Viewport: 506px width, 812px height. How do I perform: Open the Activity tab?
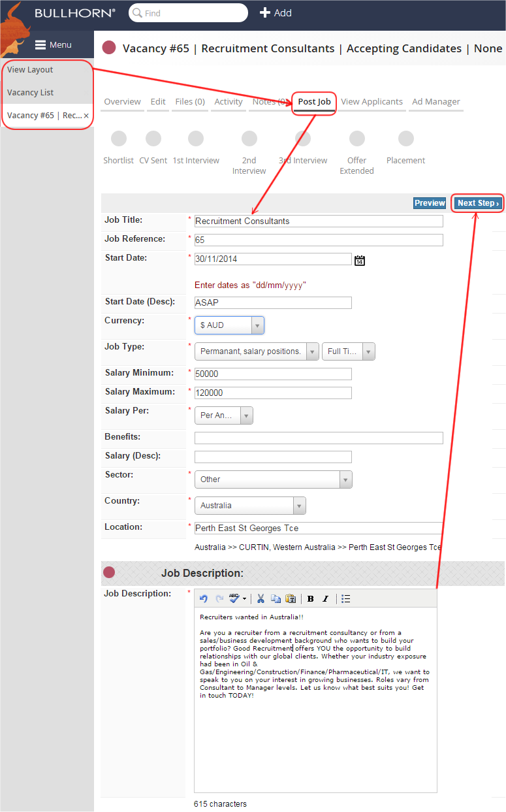point(229,102)
